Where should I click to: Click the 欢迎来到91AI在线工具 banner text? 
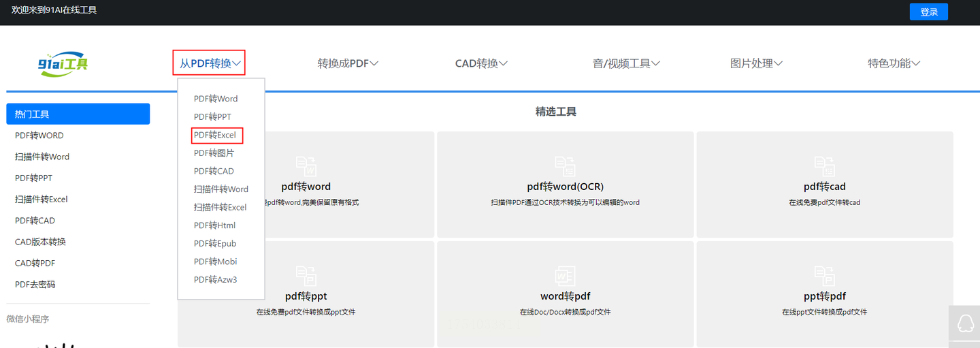pos(54,10)
